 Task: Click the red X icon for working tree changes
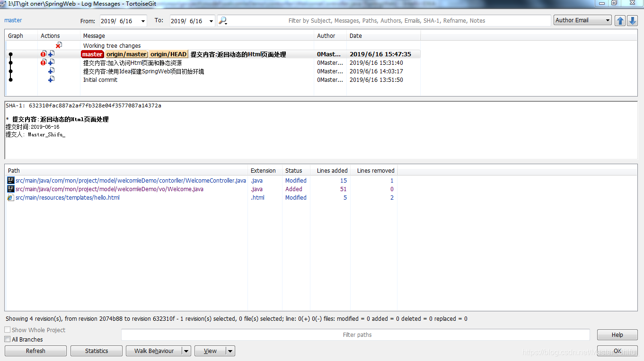59,45
